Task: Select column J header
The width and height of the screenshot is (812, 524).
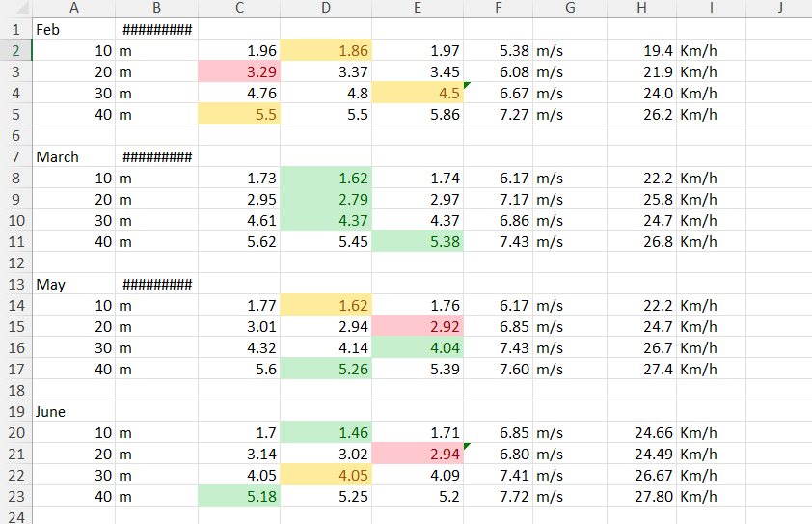Action: 779,8
